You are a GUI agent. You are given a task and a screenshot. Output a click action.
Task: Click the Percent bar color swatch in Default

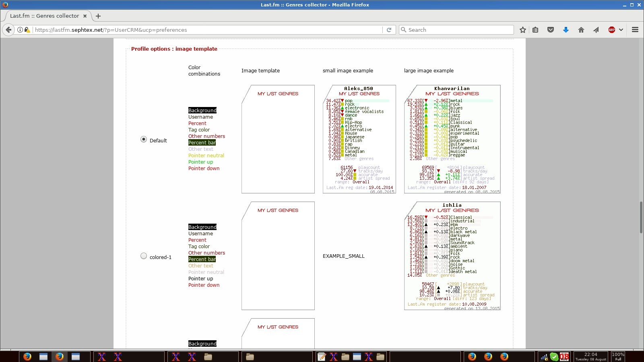(x=202, y=143)
